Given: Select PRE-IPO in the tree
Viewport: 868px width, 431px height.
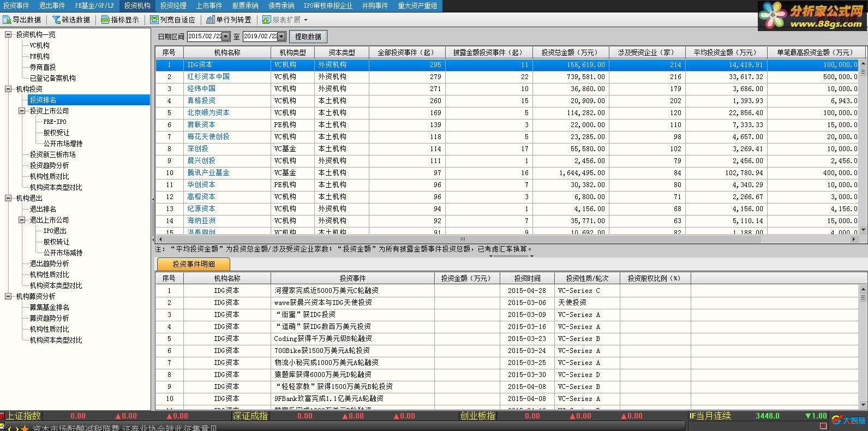Looking at the screenshot, I should (x=55, y=122).
